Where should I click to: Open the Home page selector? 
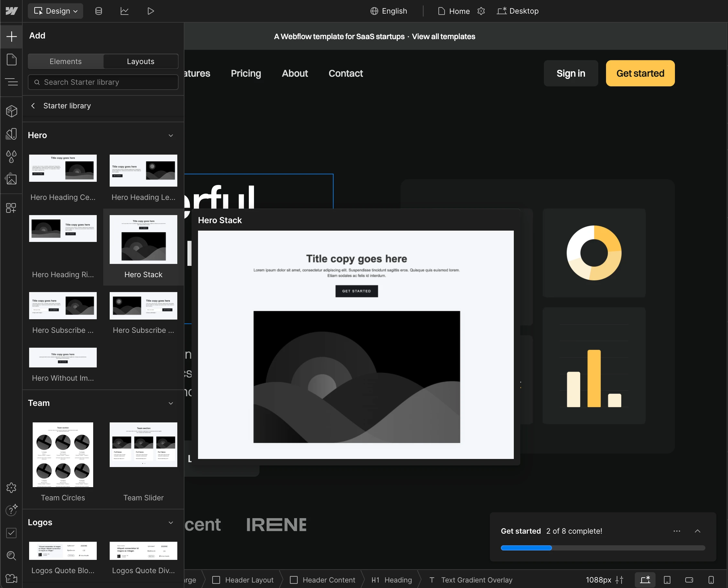(454, 11)
